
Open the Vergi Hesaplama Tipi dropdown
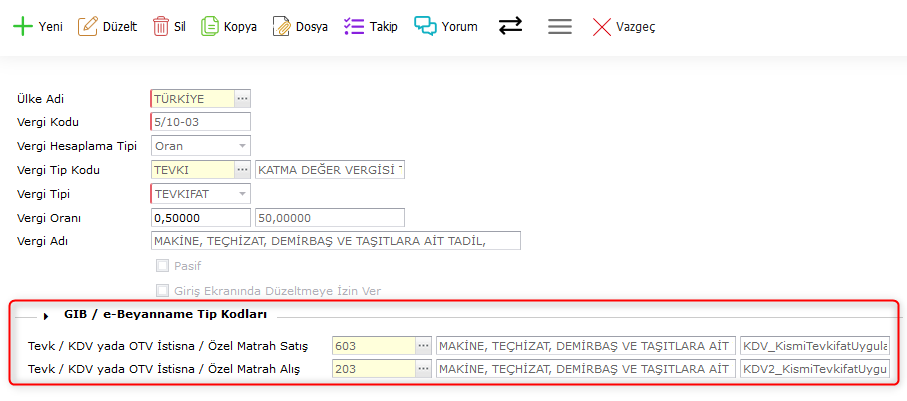coord(241,146)
